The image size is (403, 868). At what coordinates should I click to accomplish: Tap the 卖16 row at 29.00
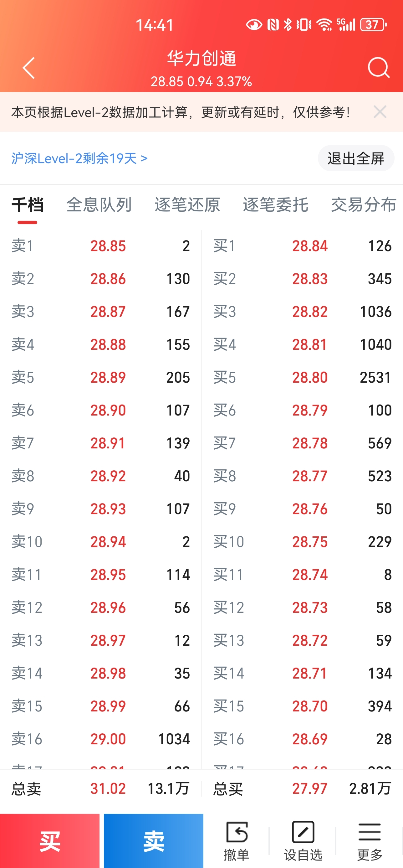coord(100,739)
